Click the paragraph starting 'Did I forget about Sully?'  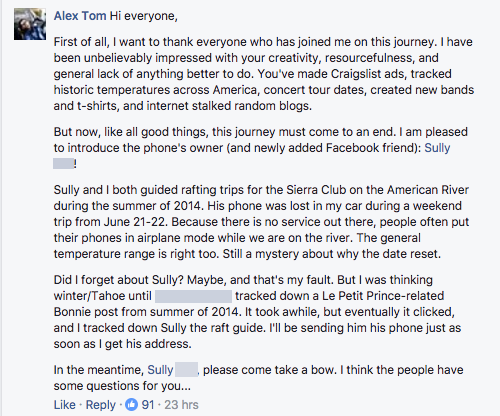pos(257,312)
